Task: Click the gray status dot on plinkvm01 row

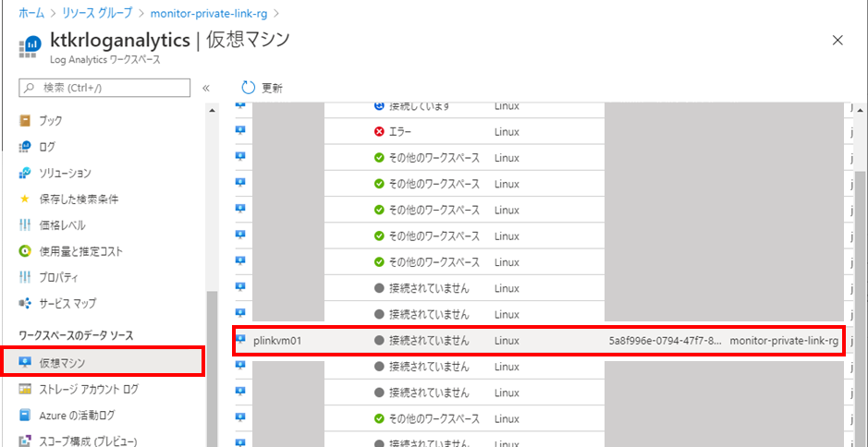Action: (379, 341)
